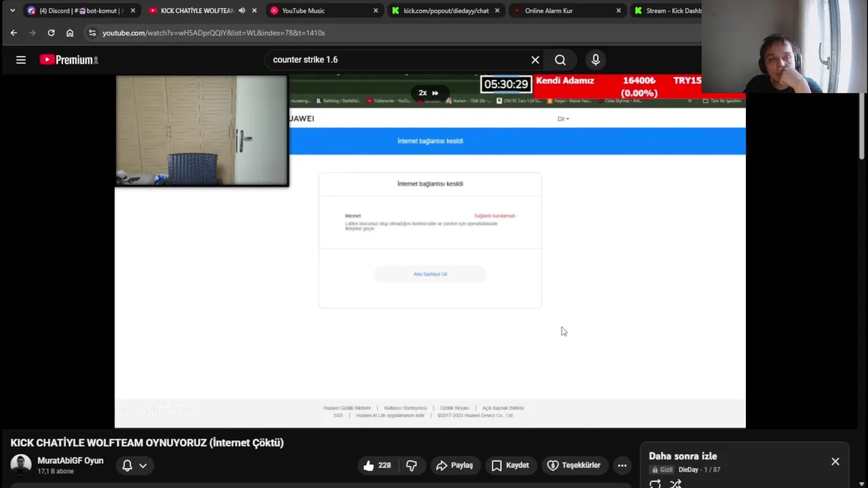Open the Daha sonra izle playlist title
Image resolution: width=868 pixels, height=488 pixels.
(683, 456)
